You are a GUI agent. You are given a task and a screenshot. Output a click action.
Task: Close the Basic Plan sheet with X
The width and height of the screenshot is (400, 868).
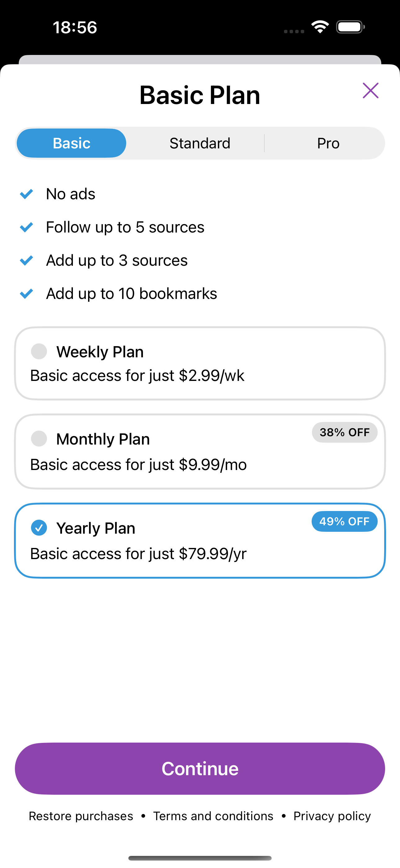[370, 90]
